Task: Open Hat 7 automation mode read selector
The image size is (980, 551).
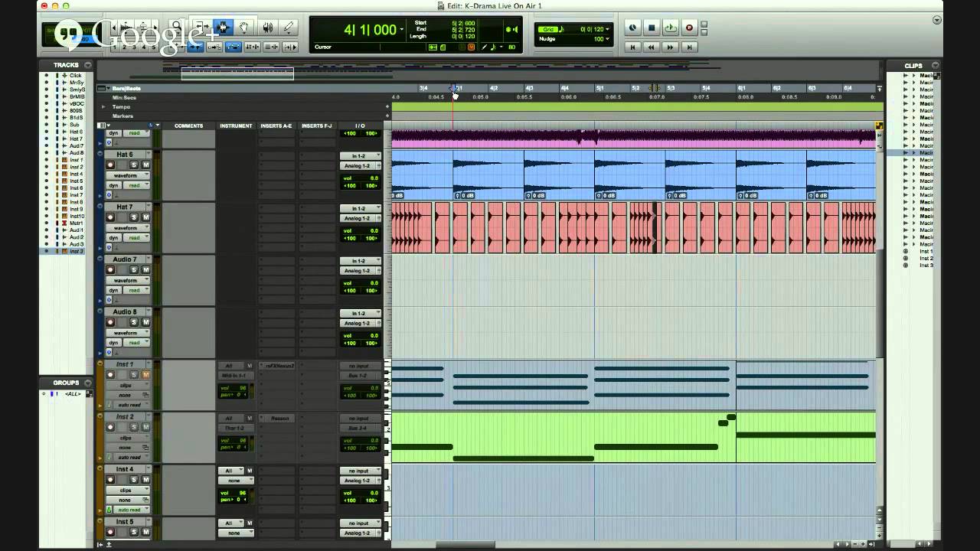Action: pos(136,238)
